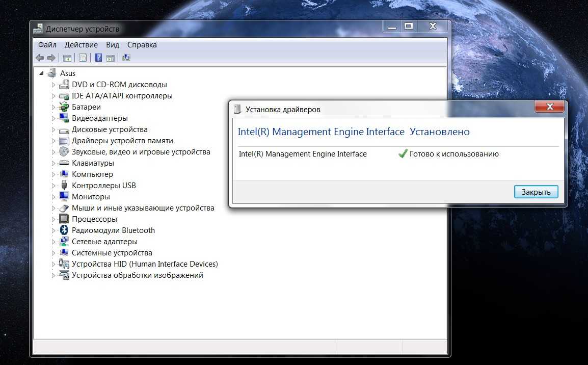The height and width of the screenshot is (365, 588).
Task: Click the Мыши и иные указывающие устройства icon
Action: [x=64, y=208]
